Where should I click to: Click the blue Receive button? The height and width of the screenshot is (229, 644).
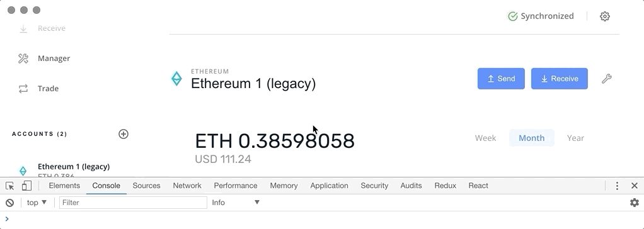pyautogui.click(x=560, y=79)
